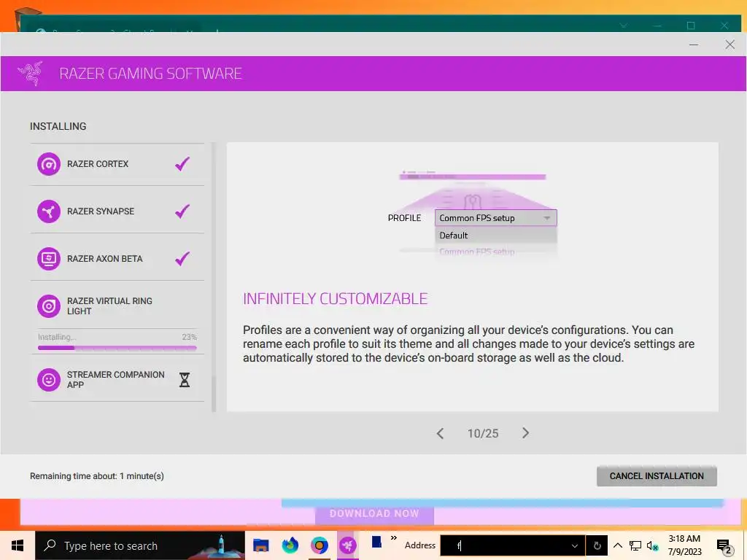Open the Common FPS setup profile dropdown
The height and width of the screenshot is (560, 747).
coord(495,218)
